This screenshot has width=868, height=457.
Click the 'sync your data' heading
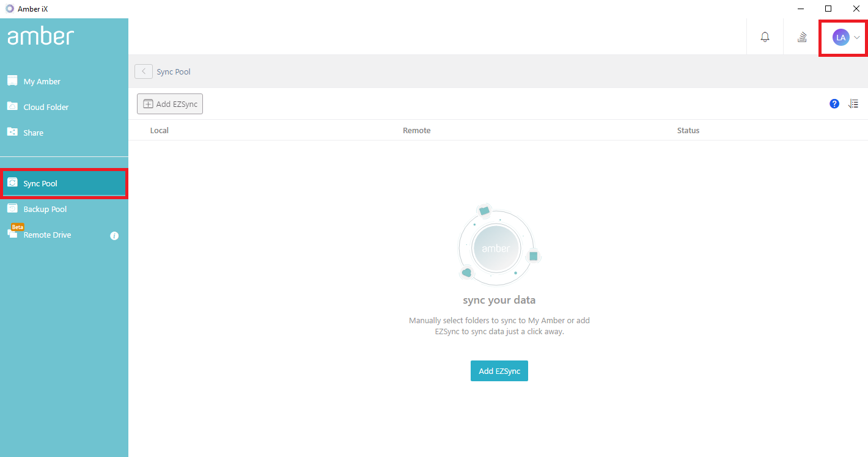click(x=499, y=300)
